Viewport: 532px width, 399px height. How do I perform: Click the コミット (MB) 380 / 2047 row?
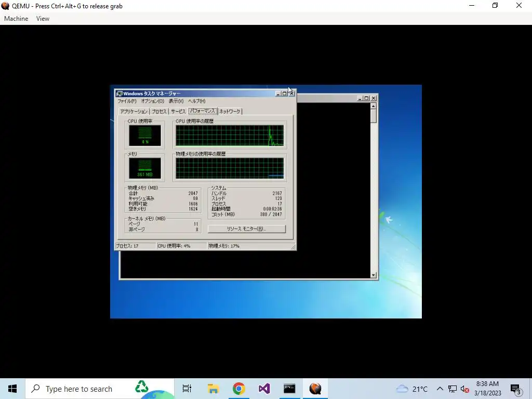tap(247, 215)
